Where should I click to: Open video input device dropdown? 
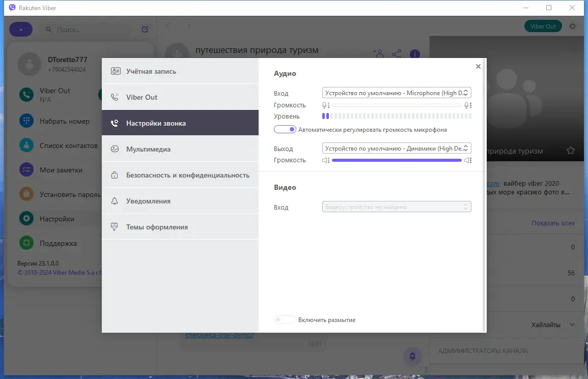coord(397,207)
